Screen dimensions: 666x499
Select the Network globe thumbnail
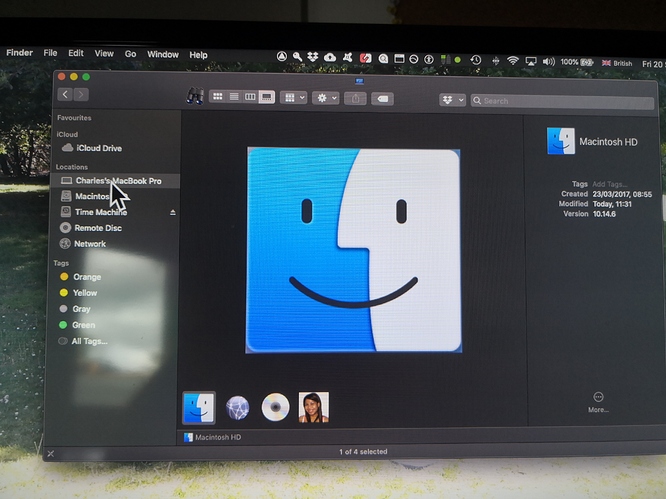(x=237, y=408)
